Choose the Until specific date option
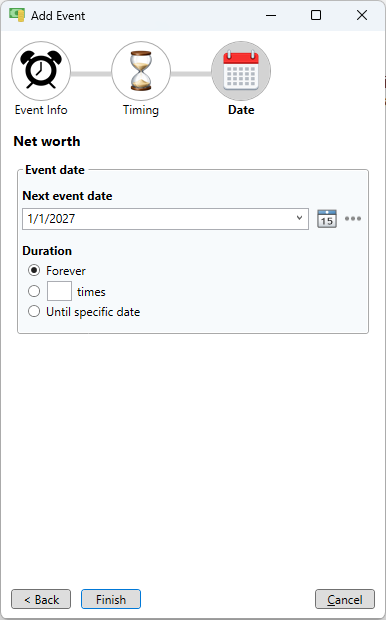 (x=34, y=312)
